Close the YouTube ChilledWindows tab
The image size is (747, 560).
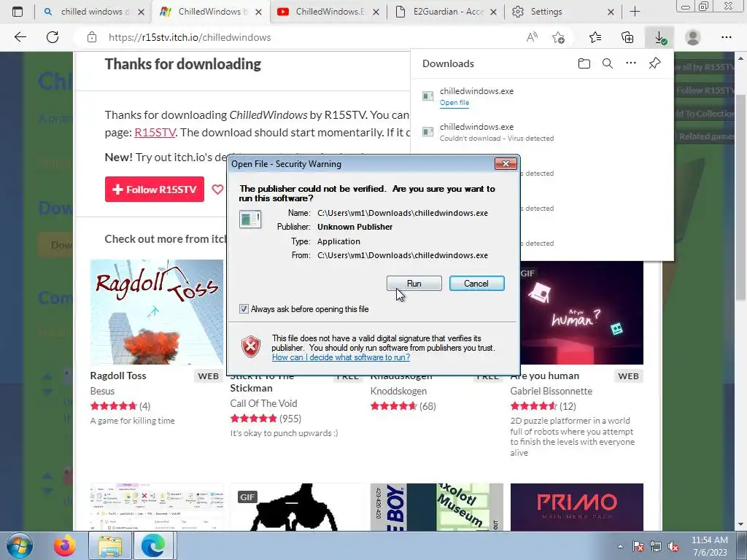[376, 12]
